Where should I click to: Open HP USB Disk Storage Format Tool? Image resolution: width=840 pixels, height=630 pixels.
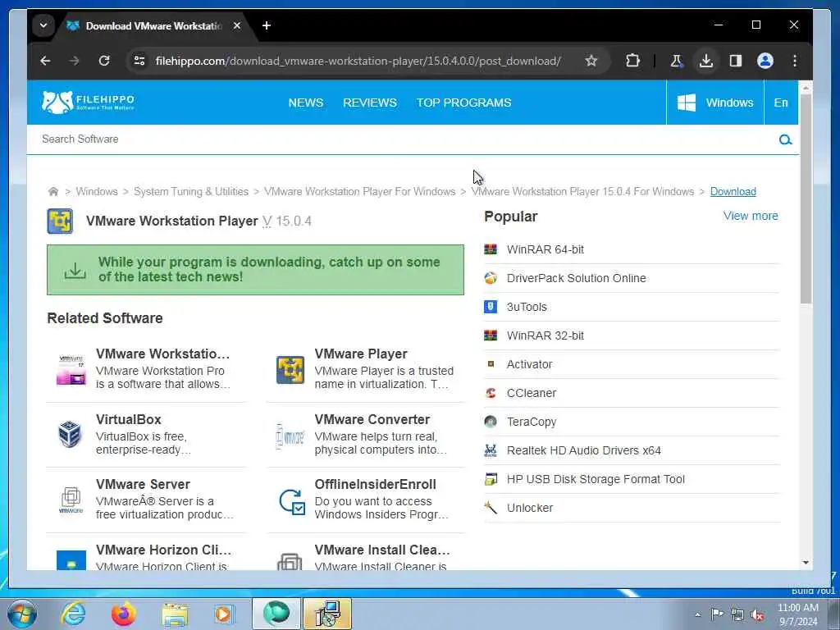pyautogui.click(x=596, y=479)
